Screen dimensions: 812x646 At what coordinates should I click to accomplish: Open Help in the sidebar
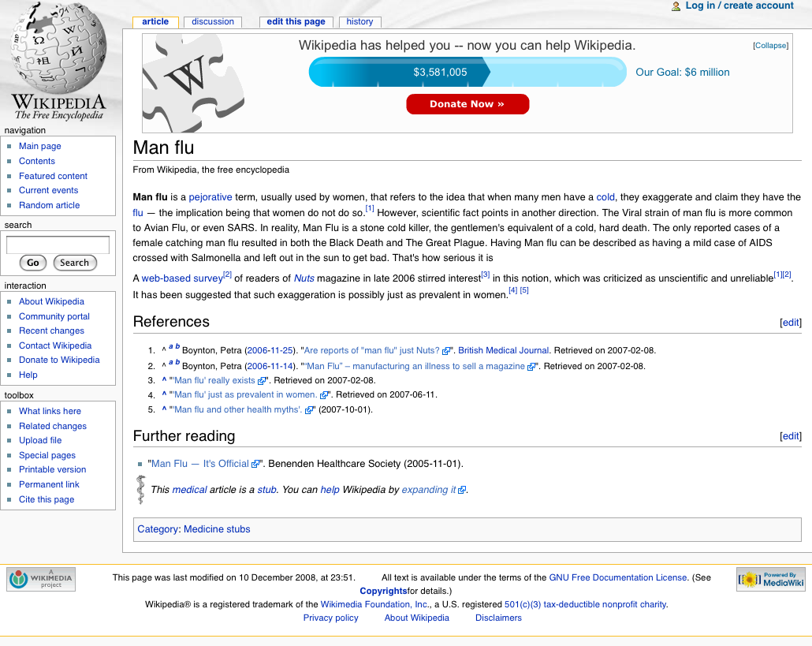28,375
